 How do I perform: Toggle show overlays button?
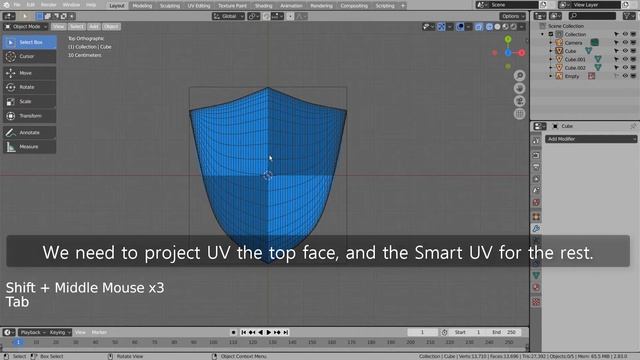pyautogui.click(x=460, y=27)
